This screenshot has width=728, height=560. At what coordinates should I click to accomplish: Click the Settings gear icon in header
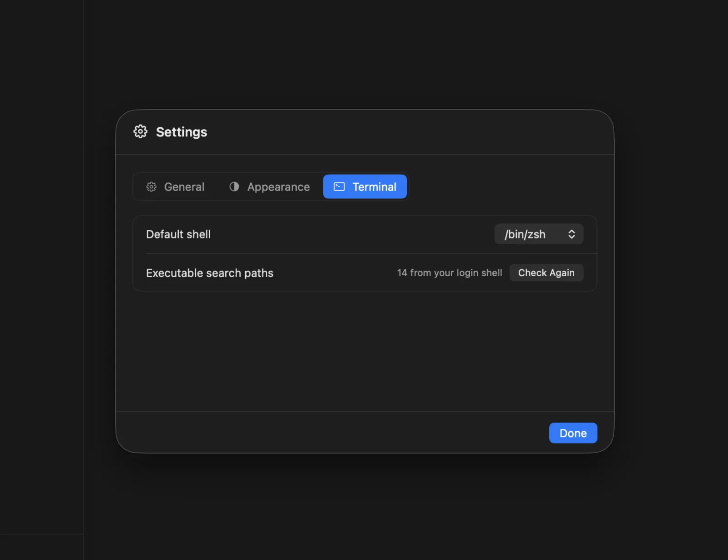point(140,131)
